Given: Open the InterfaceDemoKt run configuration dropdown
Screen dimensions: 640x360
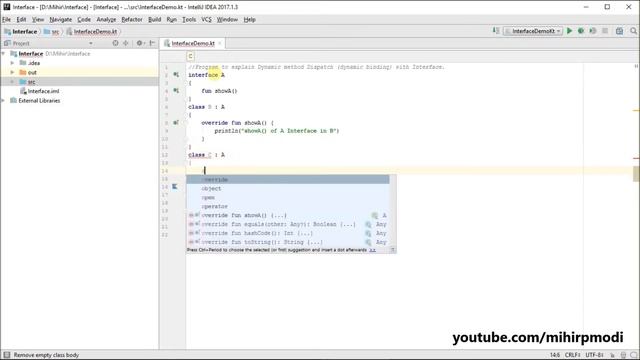Looking at the screenshot, I should click(x=533, y=31).
